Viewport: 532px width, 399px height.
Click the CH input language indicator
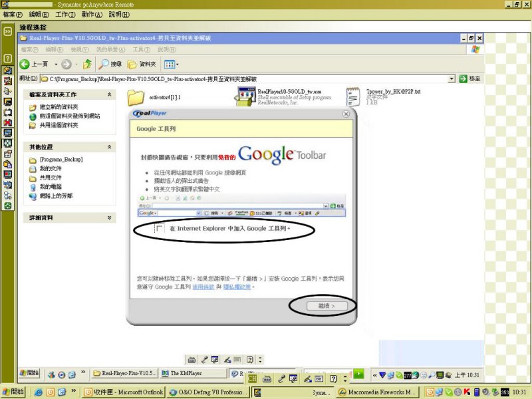click(252, 378)
